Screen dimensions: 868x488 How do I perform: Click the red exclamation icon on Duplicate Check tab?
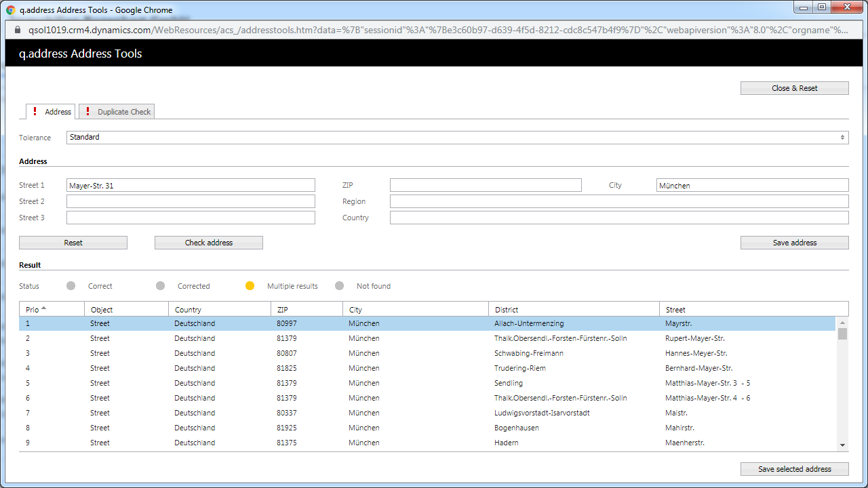click(88, 111)
